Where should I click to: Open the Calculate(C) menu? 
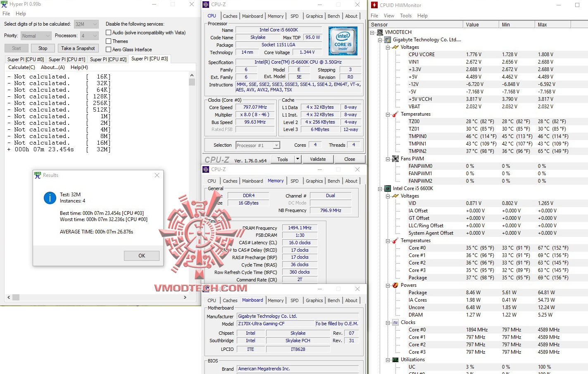(x=21, y=67)
